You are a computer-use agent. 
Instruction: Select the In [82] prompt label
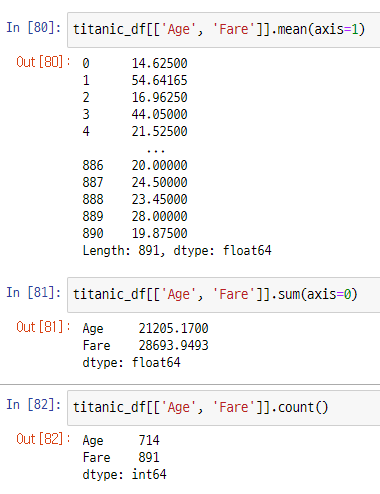point(34,405)
